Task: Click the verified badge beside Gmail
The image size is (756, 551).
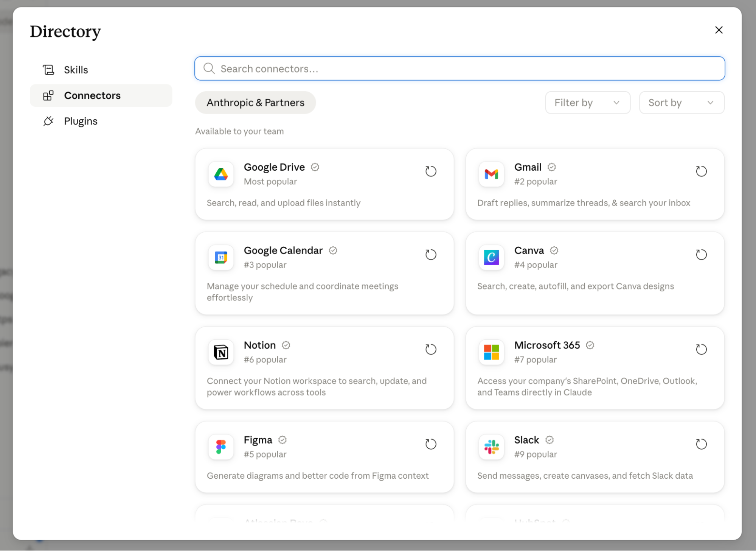Action: click(x=552, y=167)
